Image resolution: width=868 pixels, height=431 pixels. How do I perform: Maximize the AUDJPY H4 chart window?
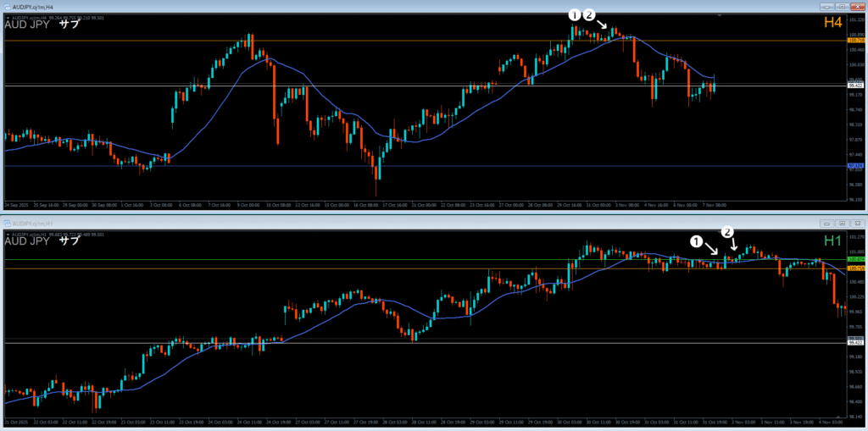pos(842,7)
